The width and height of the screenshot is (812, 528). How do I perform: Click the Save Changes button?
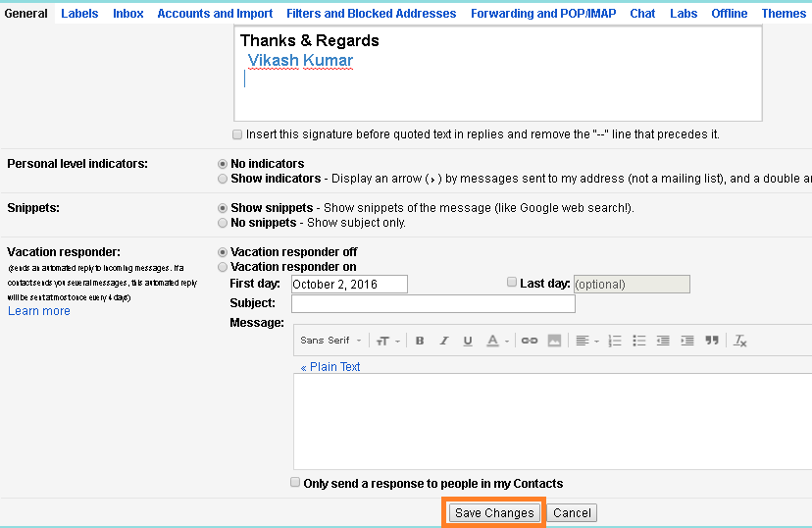coord(494,513)
